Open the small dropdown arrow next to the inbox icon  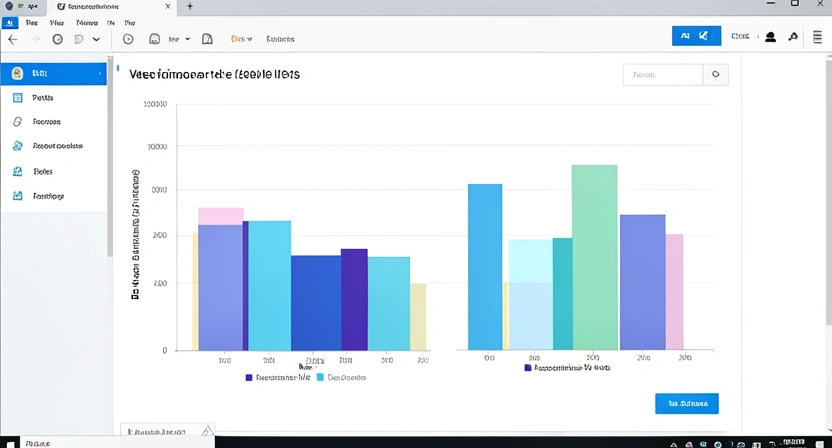pos(187,39)
